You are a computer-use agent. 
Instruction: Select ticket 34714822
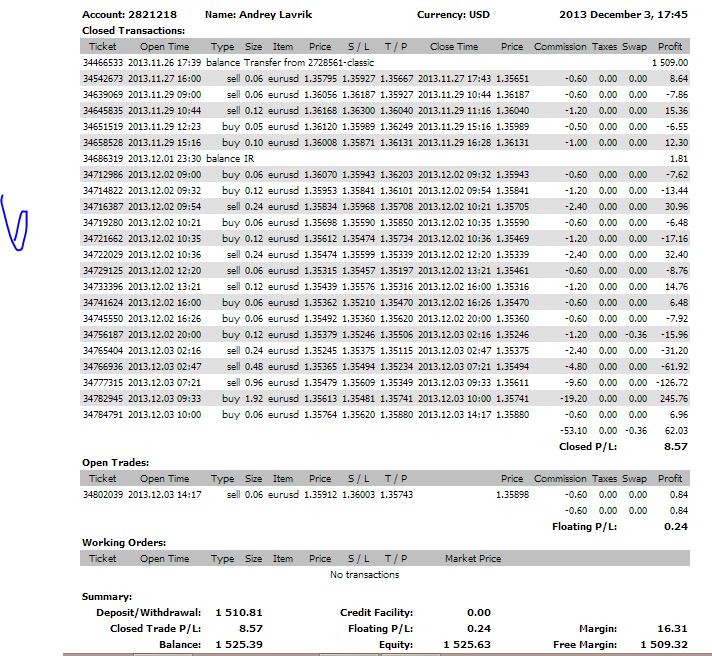pyautogui.click(x=103, y=191)
